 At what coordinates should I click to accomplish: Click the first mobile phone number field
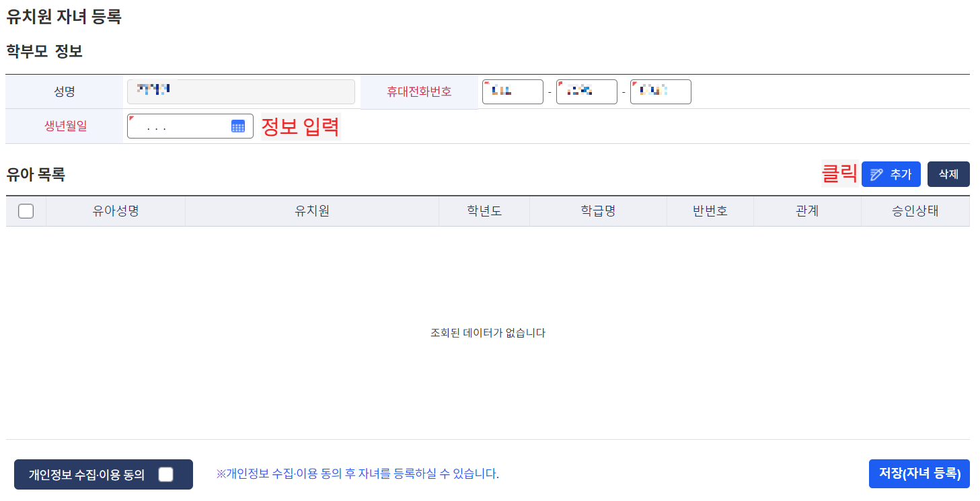[x=513, y=91]
